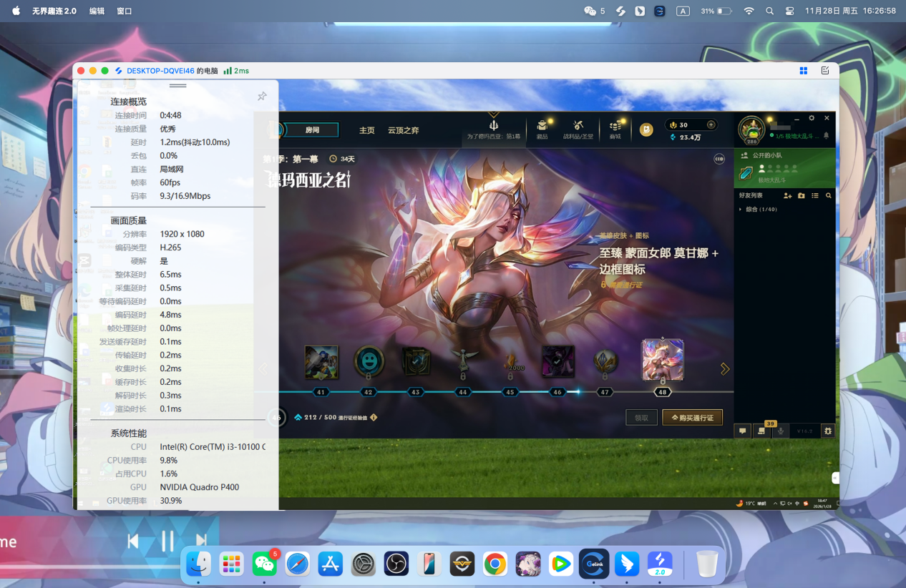Image resolution: width=906 pixels, height=588 pixels.
Task: Open League client settings gear
Action: 812,118
